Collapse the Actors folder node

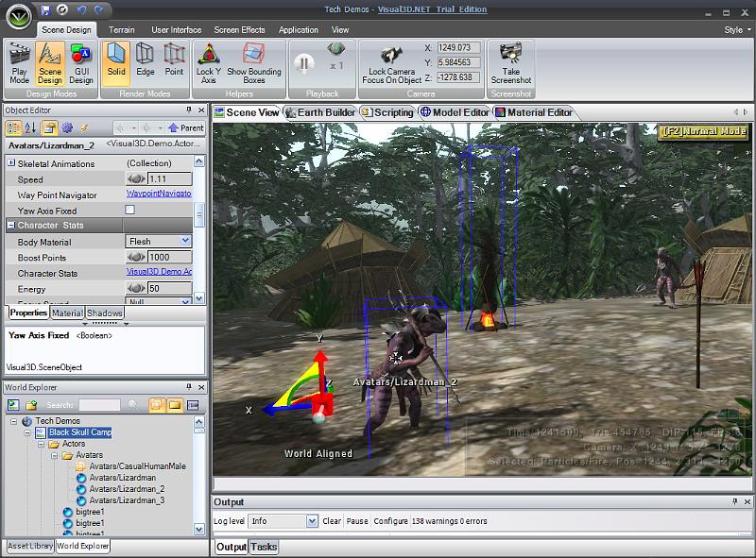41,444
